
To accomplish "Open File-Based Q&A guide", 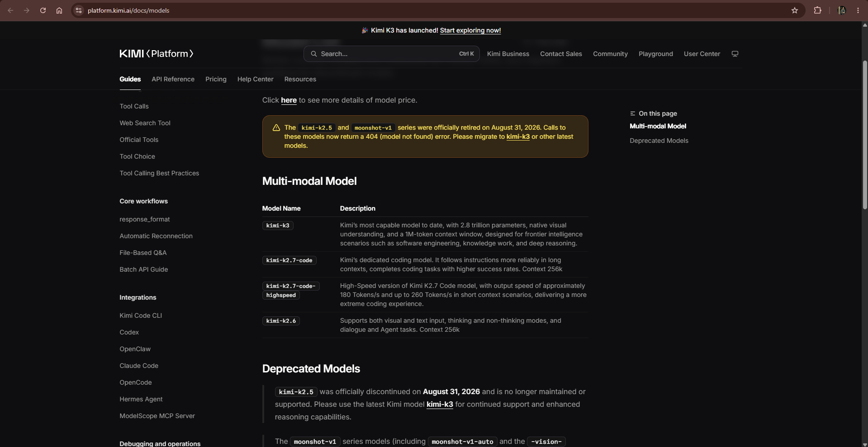I will 143,253.
